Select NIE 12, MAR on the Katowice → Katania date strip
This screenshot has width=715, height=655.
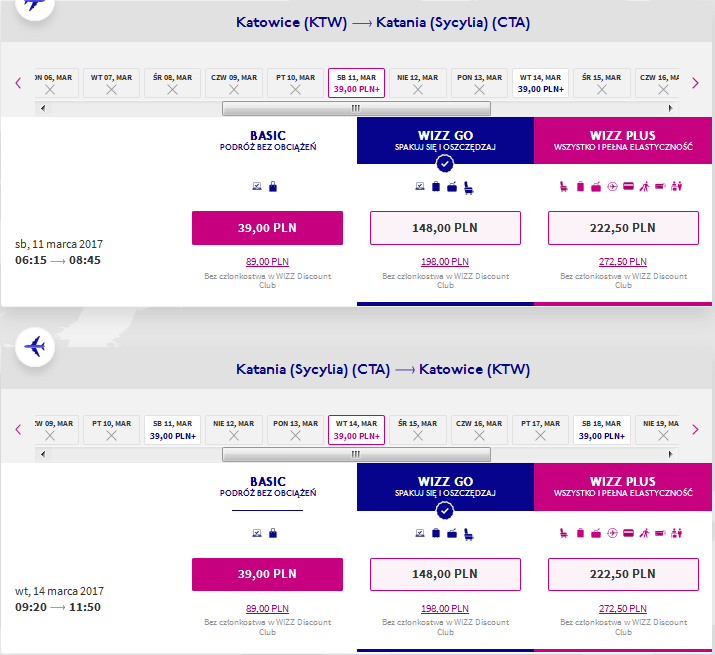418,83
